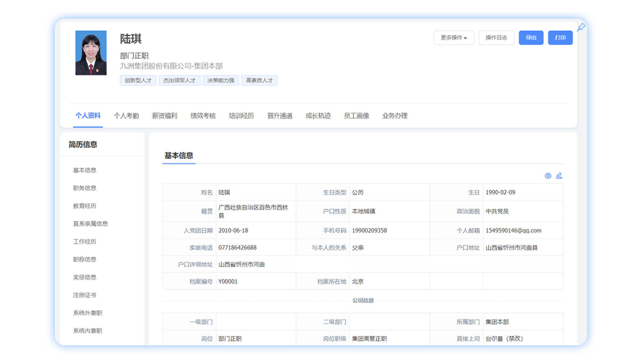
Task: Go to the 绩效考核 tab
Action: pyautogui.click(x=203, y=116)
